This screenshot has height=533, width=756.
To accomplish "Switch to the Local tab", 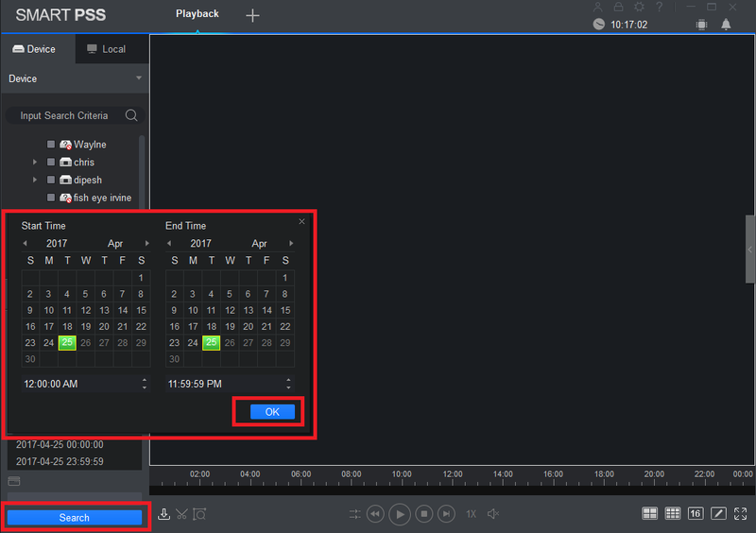I will click(x=107, y=49).
